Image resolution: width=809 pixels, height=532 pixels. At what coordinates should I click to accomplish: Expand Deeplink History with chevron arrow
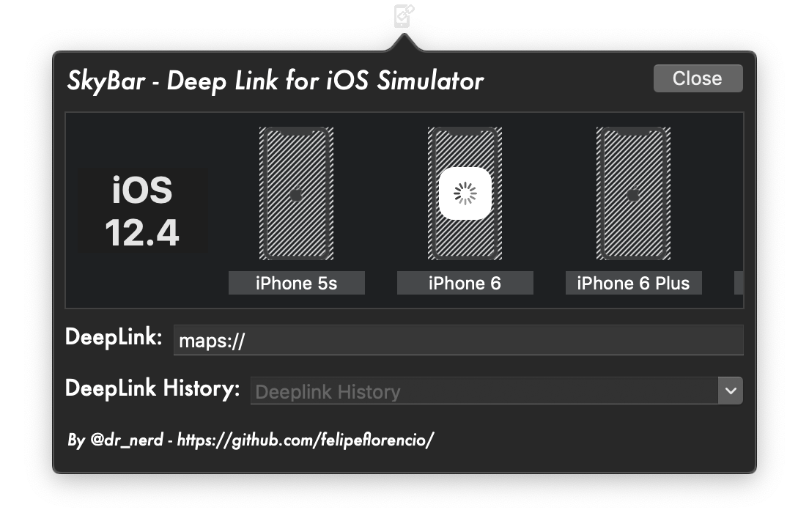click(730, 391)
